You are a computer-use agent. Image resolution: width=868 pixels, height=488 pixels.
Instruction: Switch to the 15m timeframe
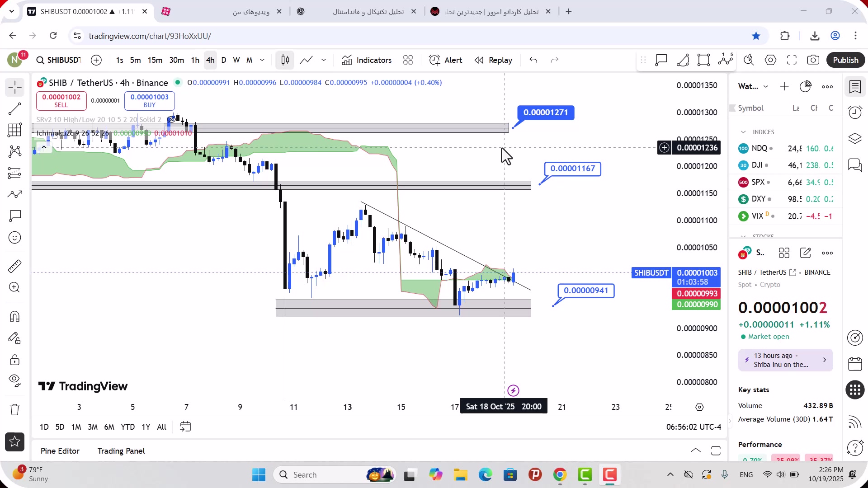pyautogui.click(x=155, y=60)
